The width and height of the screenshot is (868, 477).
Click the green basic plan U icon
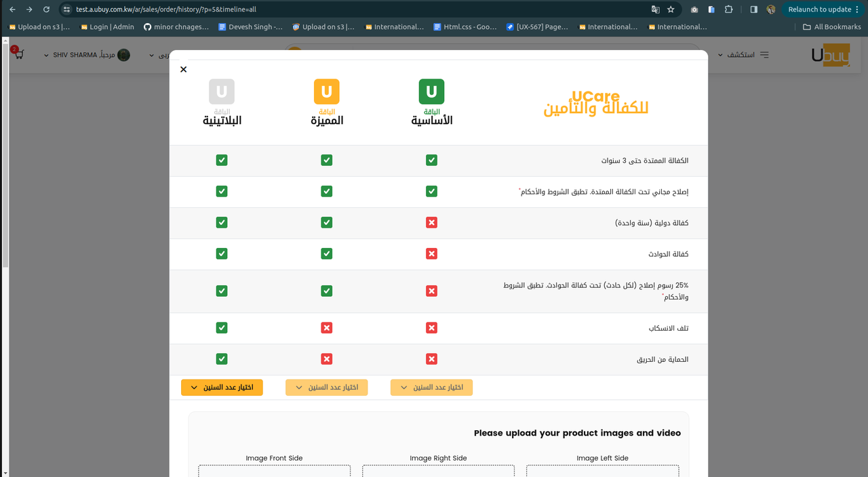[x=431, y=91]
